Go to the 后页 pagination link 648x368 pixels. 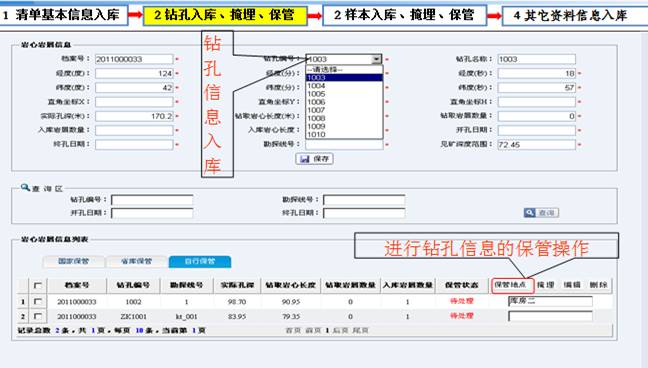point(341,331)
